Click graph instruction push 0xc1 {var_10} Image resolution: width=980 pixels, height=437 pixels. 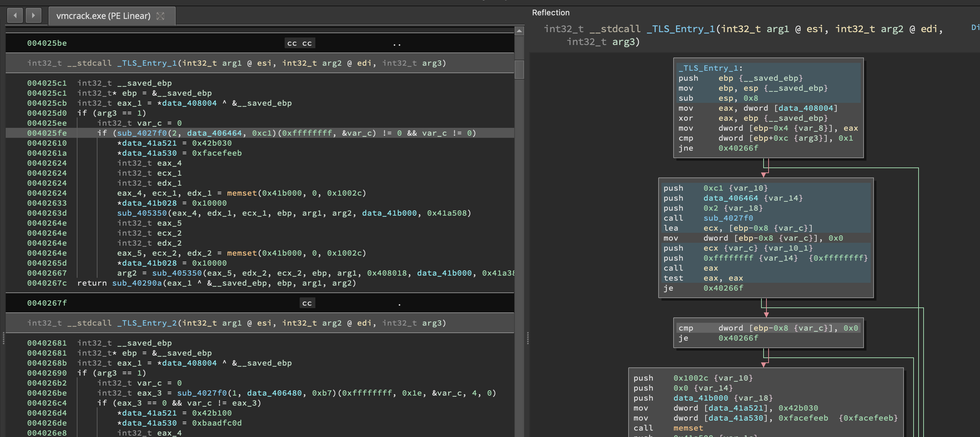(716, 188)
